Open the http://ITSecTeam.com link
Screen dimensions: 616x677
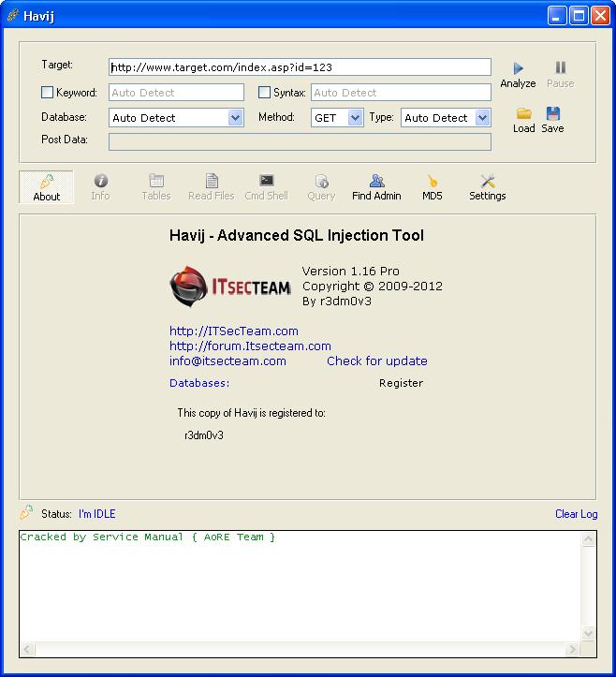click(233, 331)
